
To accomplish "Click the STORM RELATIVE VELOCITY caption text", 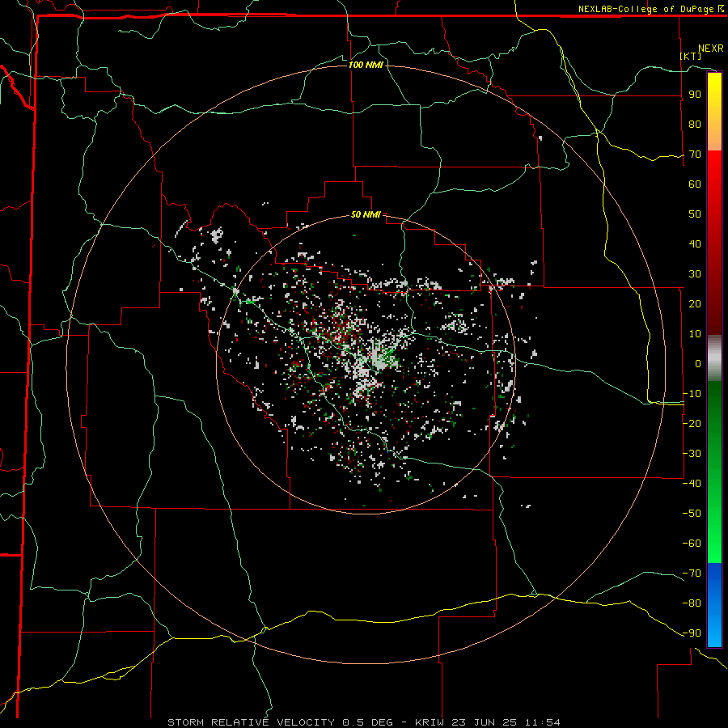I will (x=251, y=722).
